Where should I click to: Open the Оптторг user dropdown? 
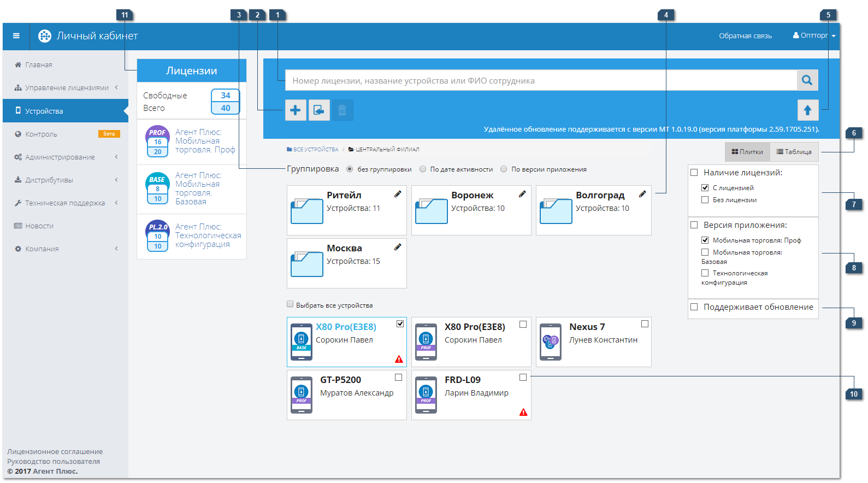(x=814, y=36)
